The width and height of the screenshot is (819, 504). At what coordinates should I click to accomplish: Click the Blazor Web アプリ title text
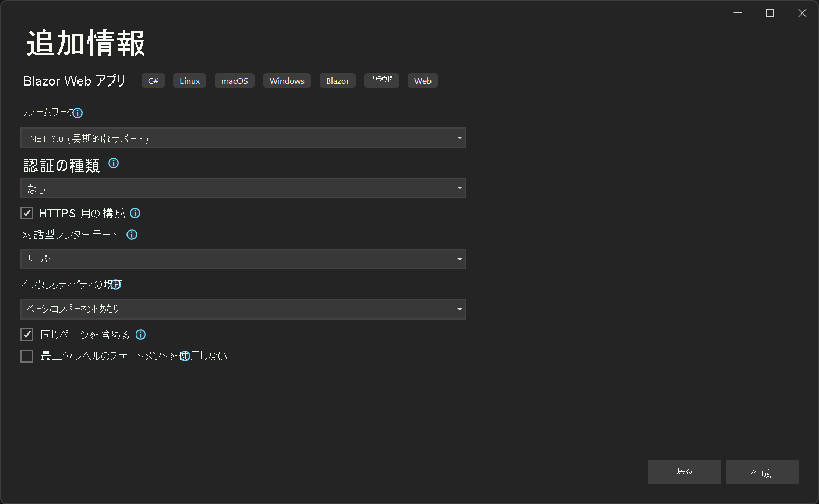[74, 81]
